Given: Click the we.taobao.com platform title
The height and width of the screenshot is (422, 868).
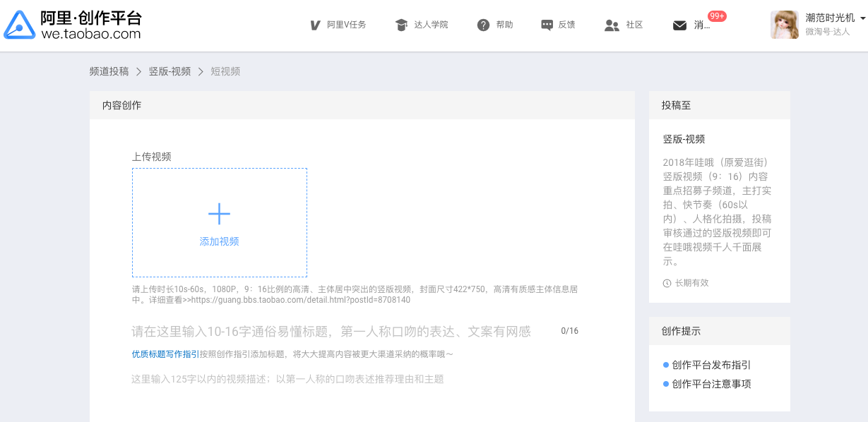Looking at the screenshot, I should coord(91,25).
